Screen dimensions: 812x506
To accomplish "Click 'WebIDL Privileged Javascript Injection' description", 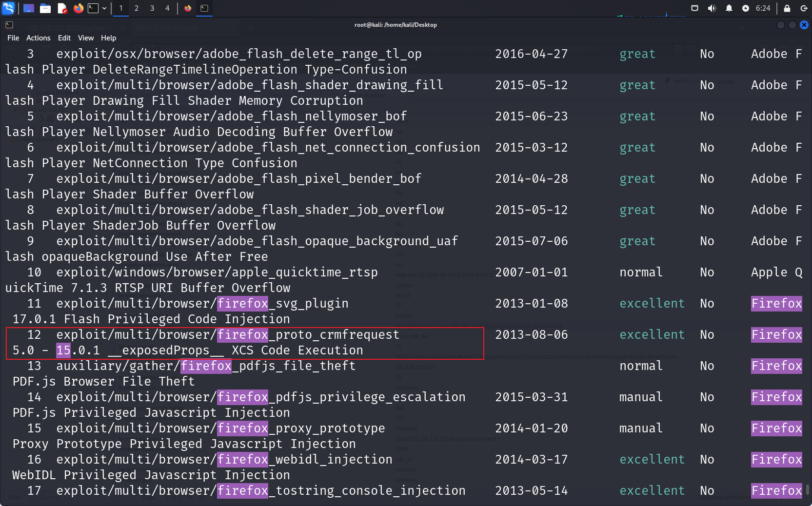I will click(151, 475).
